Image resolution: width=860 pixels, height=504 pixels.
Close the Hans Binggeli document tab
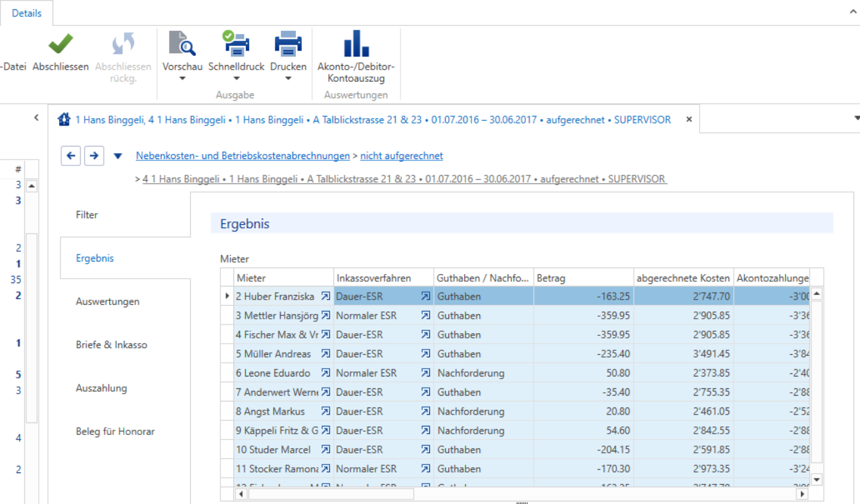click(x=689, y=120)
